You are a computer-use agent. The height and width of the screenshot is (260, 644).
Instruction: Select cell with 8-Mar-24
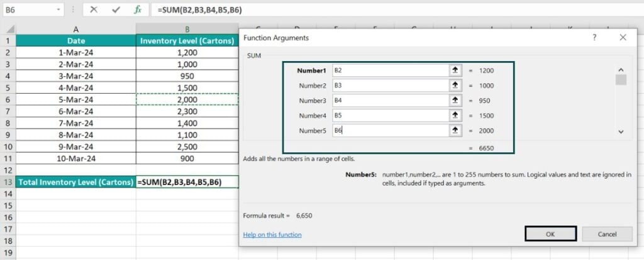(x=76, y=135)
